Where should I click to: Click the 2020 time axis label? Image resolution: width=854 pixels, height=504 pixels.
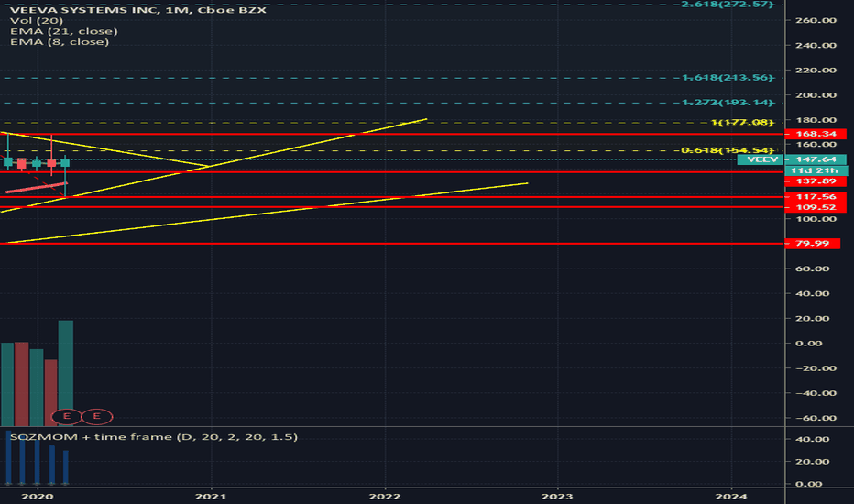click(x=38, y=497)
